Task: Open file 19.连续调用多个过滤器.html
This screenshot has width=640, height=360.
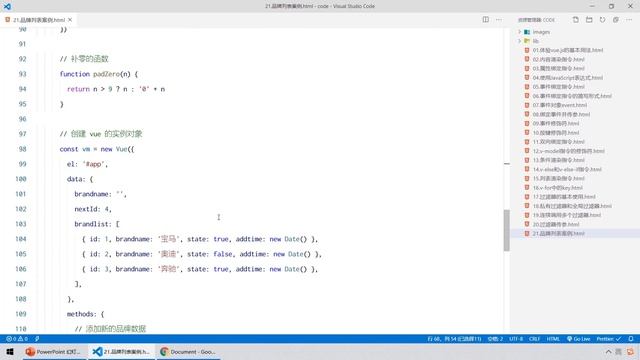Action: click(567, 215)
